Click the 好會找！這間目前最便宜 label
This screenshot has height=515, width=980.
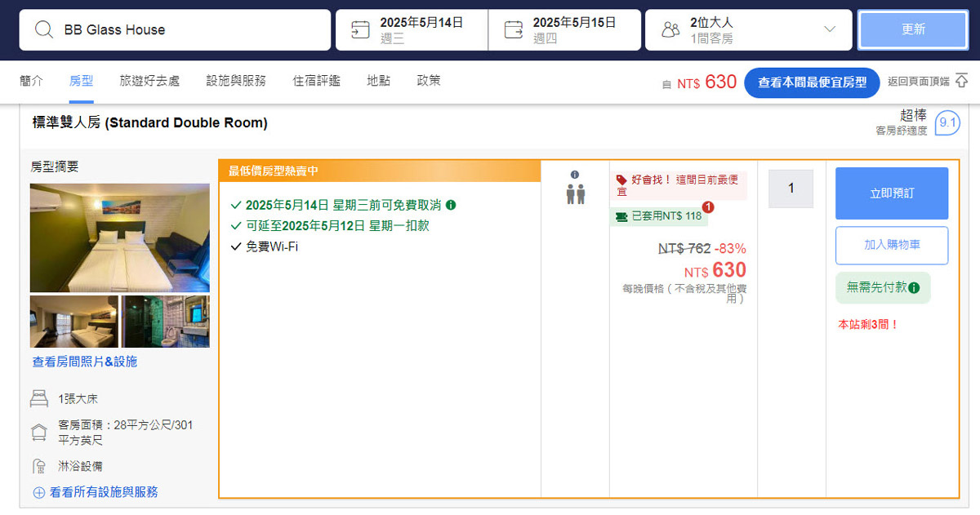click(x=679, y=185)
